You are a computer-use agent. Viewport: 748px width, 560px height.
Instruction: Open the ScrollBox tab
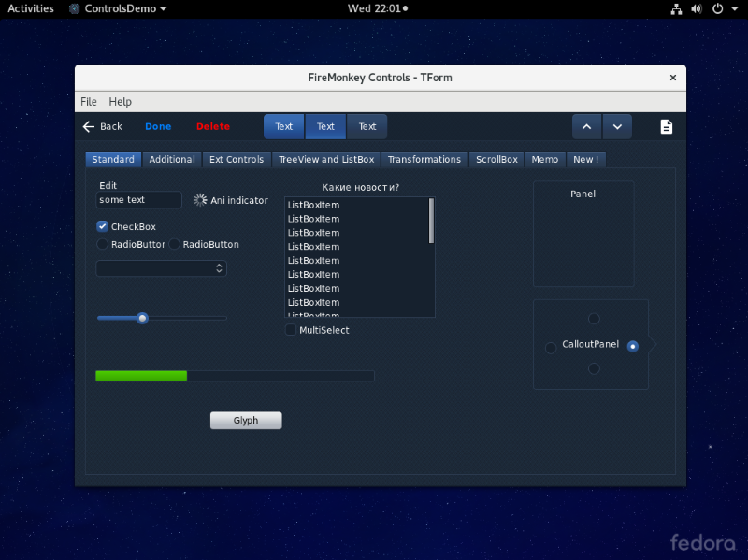coord(496,159)
